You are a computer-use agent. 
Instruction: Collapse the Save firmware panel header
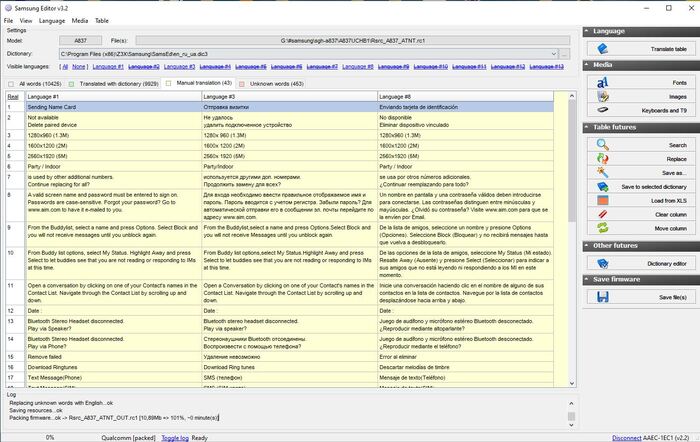pos(641,279)
